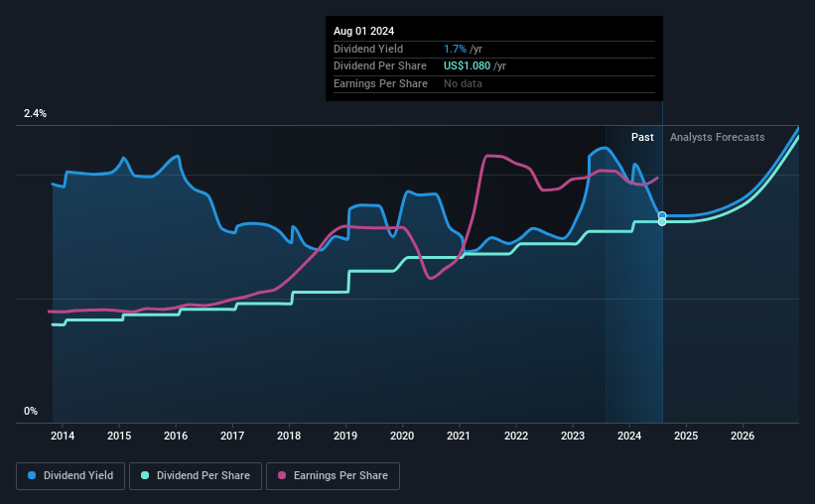This screenshot has height=504, width=815.
Task: Click the 2021 x-axis label
Action: coord(459,436)
